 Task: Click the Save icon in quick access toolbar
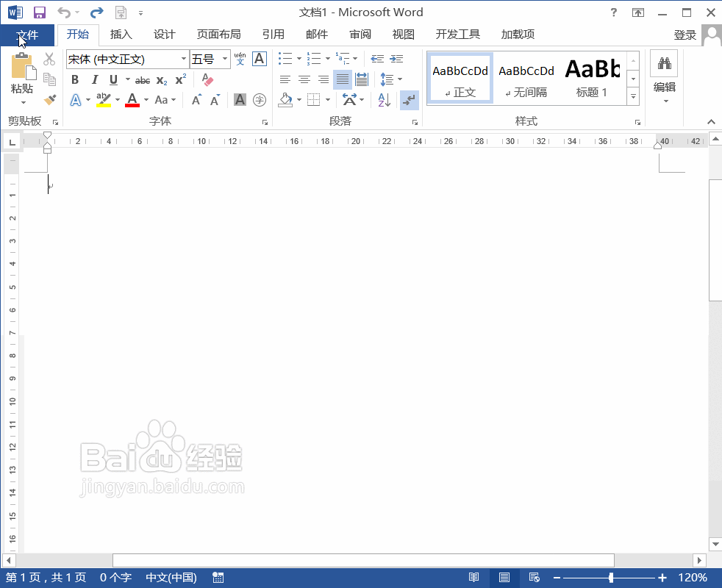point(40,12)
